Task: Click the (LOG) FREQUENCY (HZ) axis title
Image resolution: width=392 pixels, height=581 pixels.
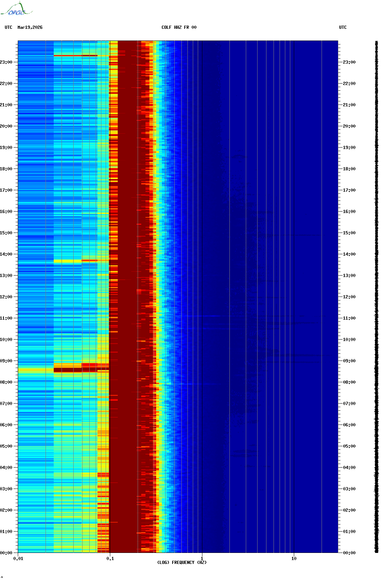Action: 182,563
